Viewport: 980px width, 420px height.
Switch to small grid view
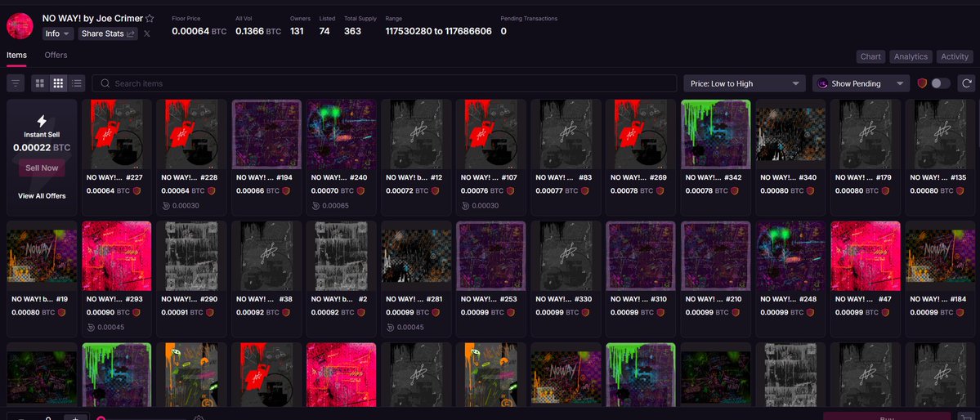[58, 83]
